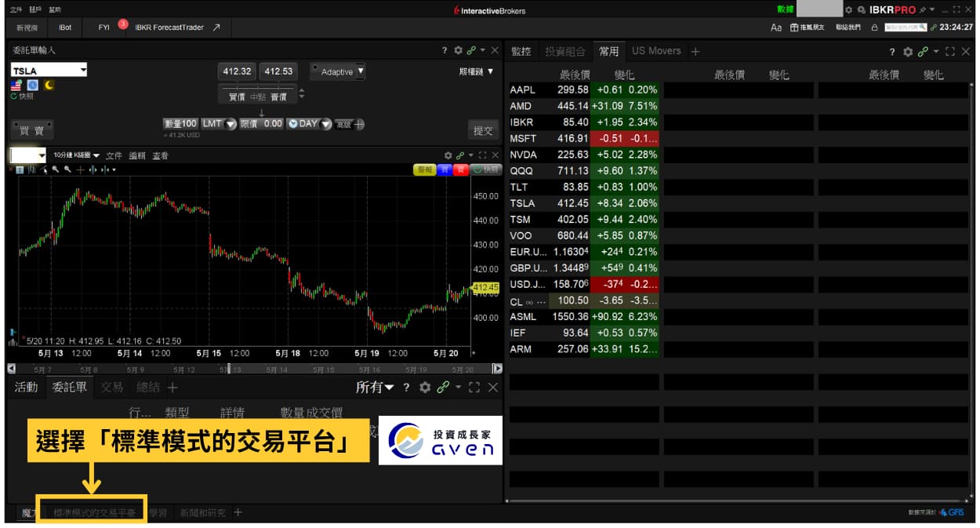The image size is (980, 528).
Task: Click the 買 賣 buy/sell toggle button
Action: (31, 130)
